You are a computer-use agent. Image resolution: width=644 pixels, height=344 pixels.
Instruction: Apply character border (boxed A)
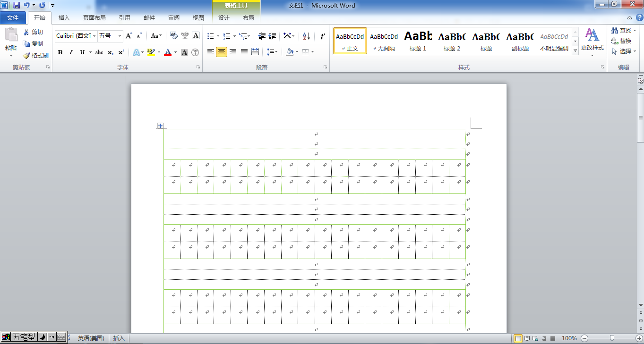pos(196,36)
